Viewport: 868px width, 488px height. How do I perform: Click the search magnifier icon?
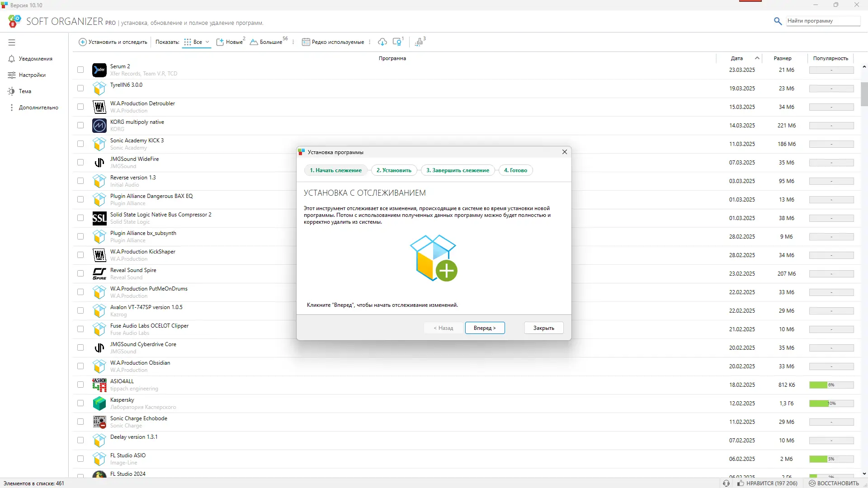778,21
